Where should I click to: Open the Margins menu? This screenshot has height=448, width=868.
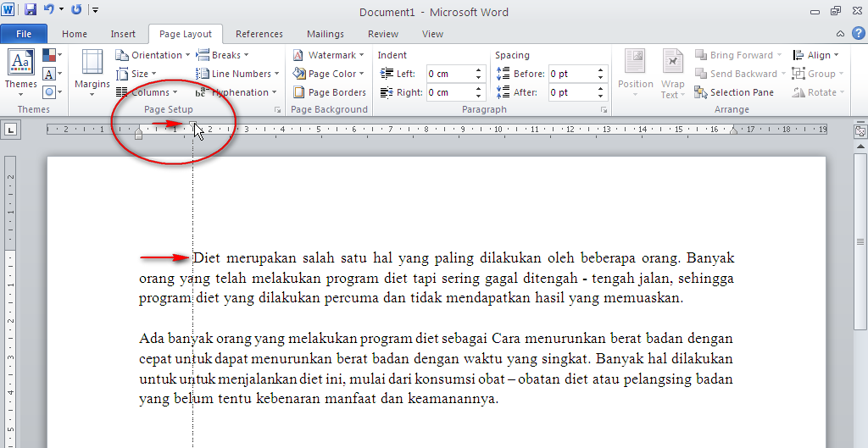click(x=92, y=73)
